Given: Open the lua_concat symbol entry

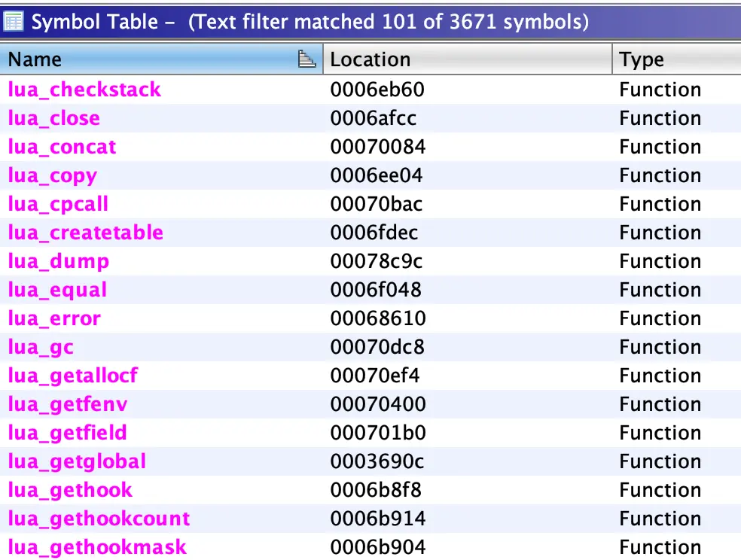Looking at the screenshot, I should [62, 147].
